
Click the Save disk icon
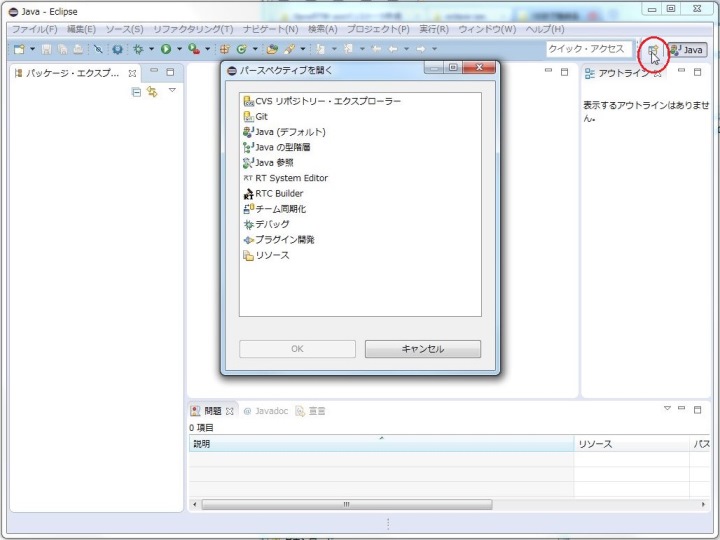tap(46, 49)
